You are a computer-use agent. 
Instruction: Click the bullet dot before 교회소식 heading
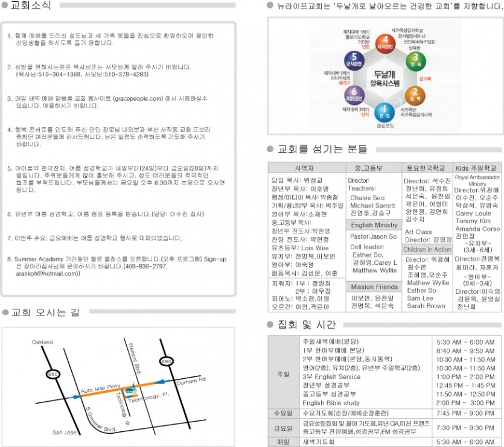click(x=5, y=5)
